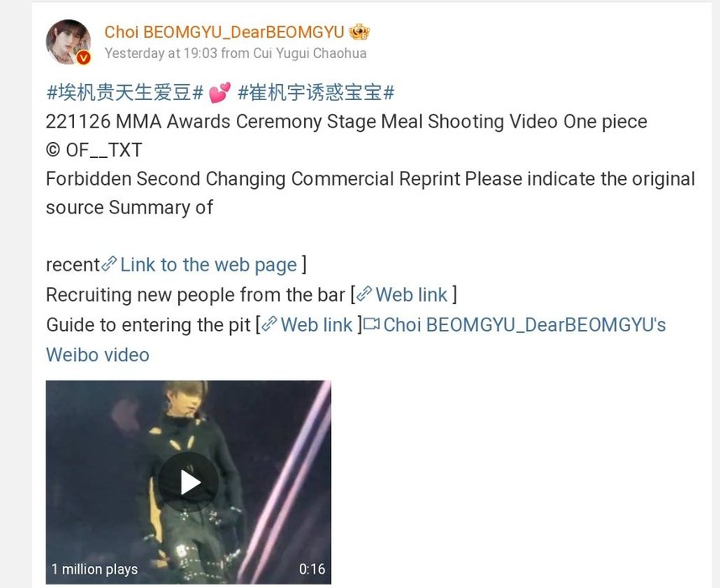Click the 0:16 duration label on the video
Viewport: 720px width, 588px height.
pyautogui.click(x=313, y=570)
